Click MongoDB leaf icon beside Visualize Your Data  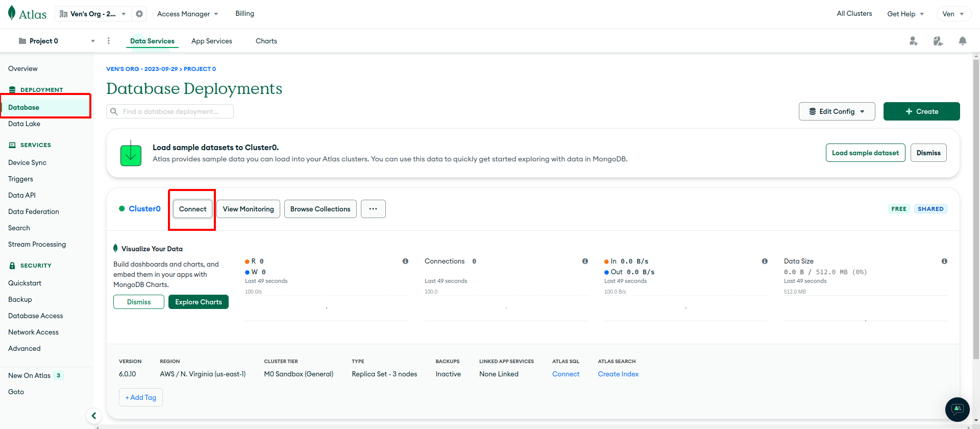115,248
